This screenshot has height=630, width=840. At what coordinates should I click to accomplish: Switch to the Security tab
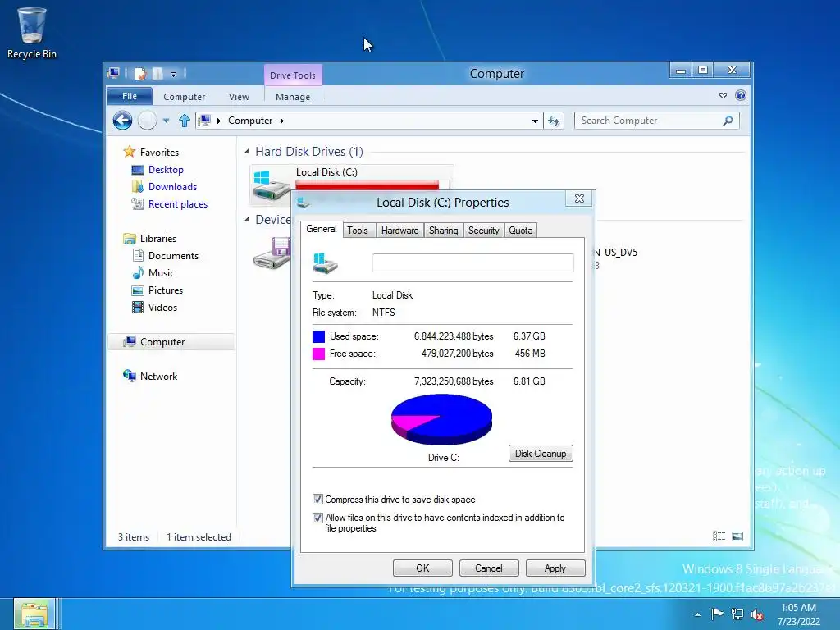click(484, 231)
